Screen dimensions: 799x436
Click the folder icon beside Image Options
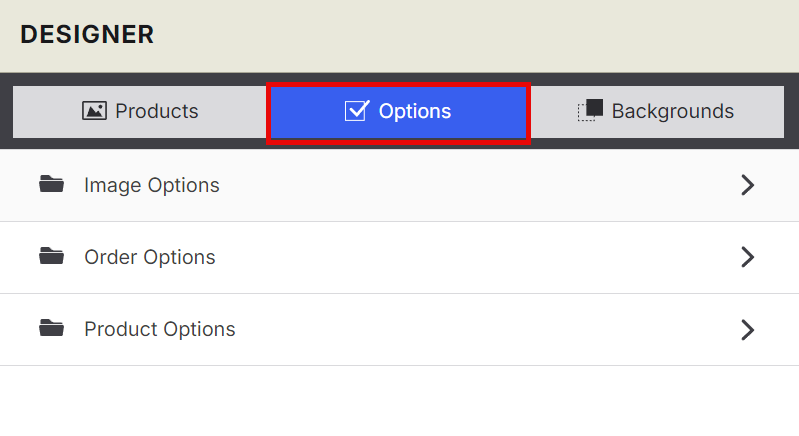tap(51, 184)
